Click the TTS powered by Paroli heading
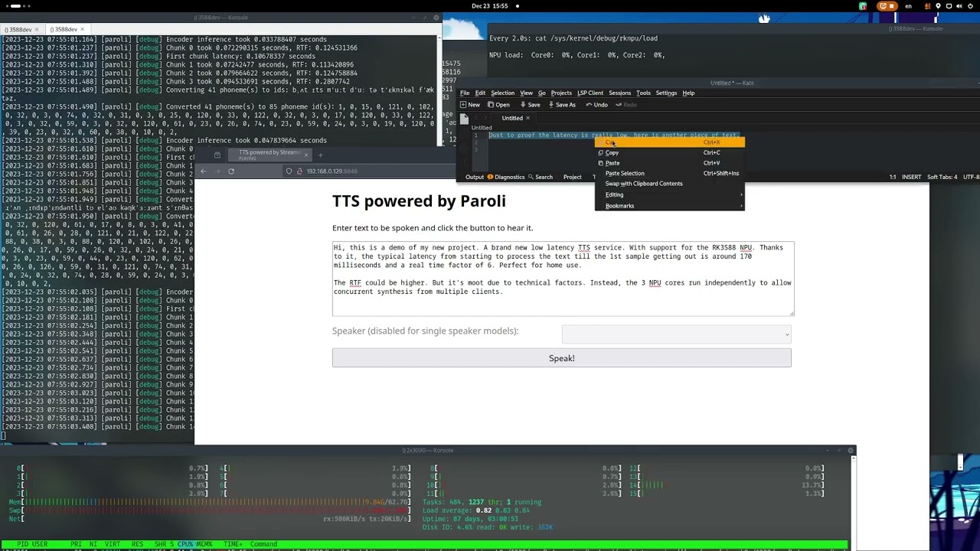Screen dimensions: 980x551 [419, 201]
